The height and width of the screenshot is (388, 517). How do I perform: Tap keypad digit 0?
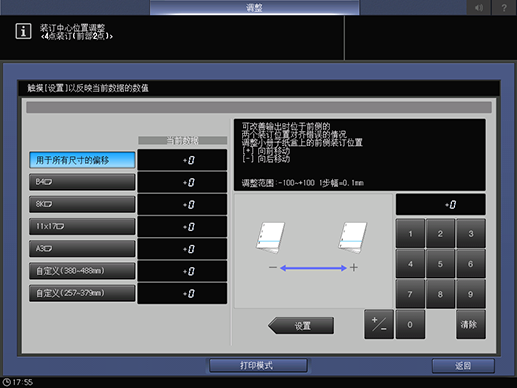coord(410,324)
